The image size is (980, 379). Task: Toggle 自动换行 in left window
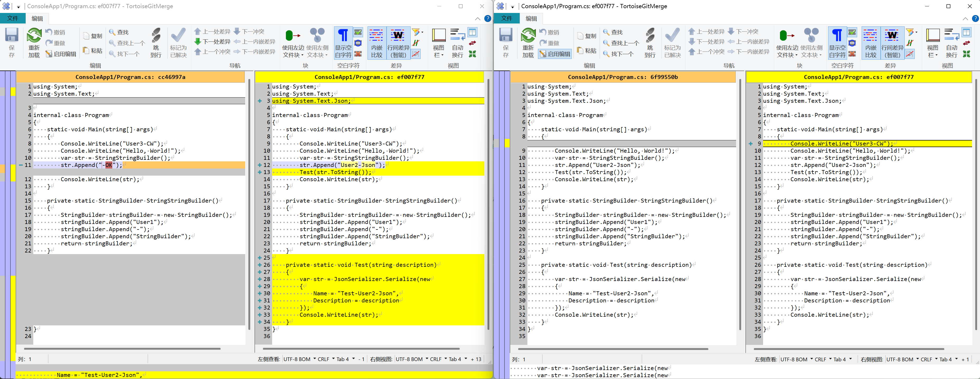[x=457, y=43]
